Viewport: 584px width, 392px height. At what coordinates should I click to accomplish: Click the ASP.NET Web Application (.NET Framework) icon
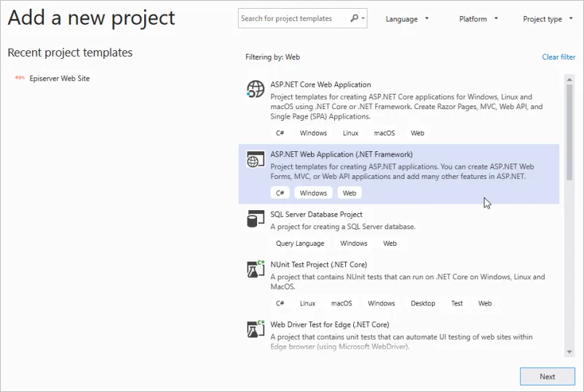tap(256, 159)
